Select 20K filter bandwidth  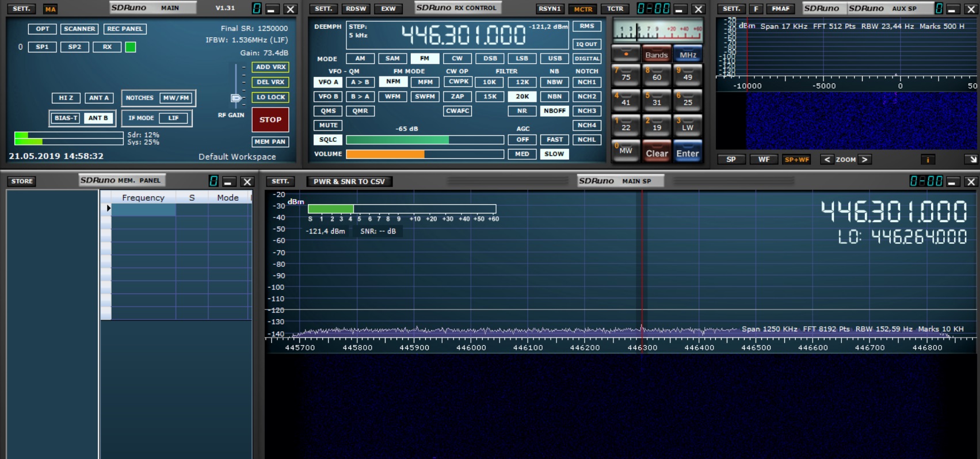click(x=522, y=97)
